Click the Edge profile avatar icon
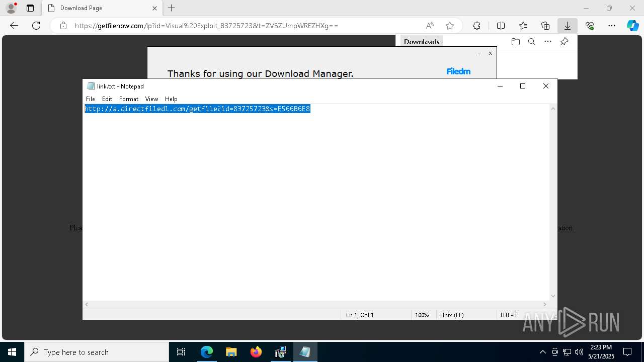The image size is (644, 362). point(11,8)
